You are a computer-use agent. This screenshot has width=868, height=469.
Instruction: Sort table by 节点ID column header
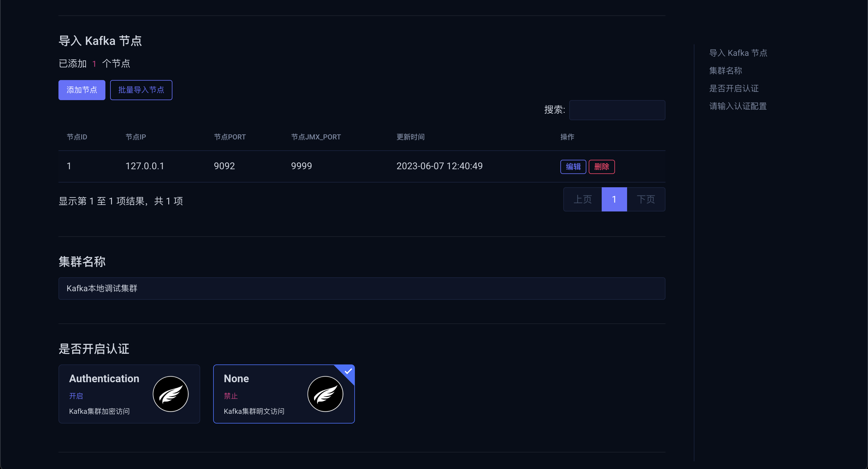coord(77,137)
